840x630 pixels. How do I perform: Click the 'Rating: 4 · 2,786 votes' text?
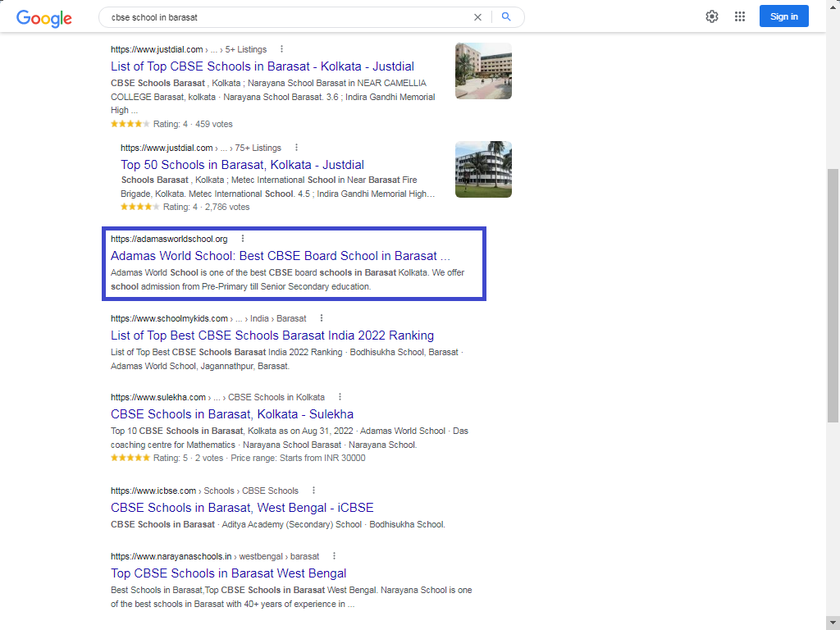(206, 207)
